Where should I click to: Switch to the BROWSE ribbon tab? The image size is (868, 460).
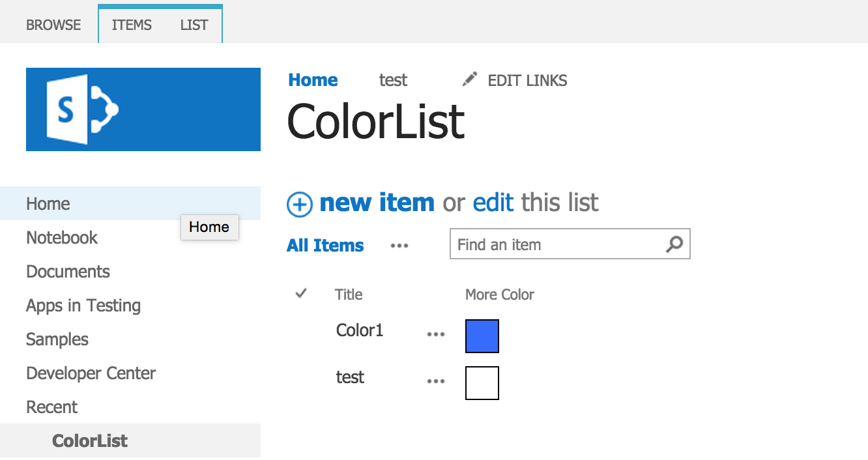tap(53, 25)
